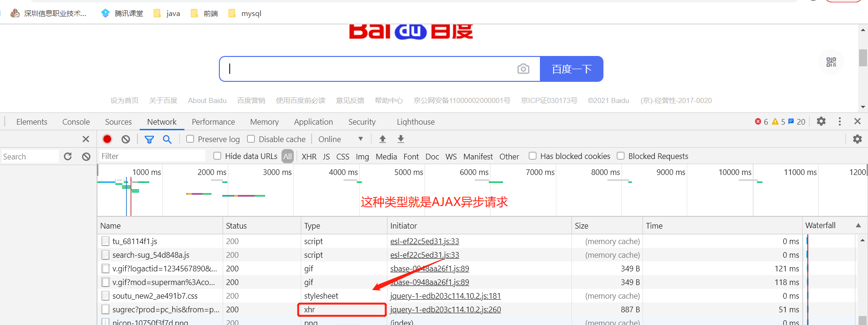This screenshot has width=868, height=325.
Task: Open the Performance tab
Action: 213,122
